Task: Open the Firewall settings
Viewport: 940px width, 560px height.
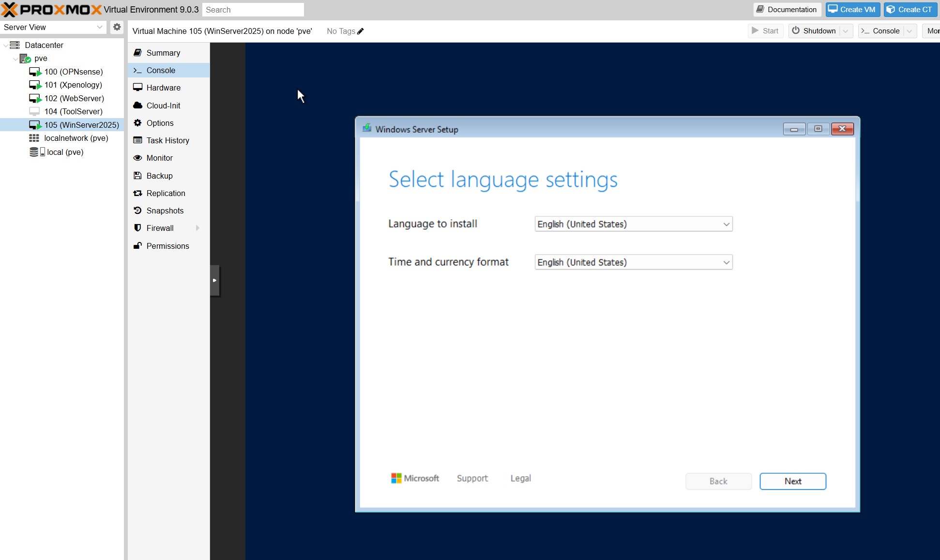Action: tap(160, 228)
